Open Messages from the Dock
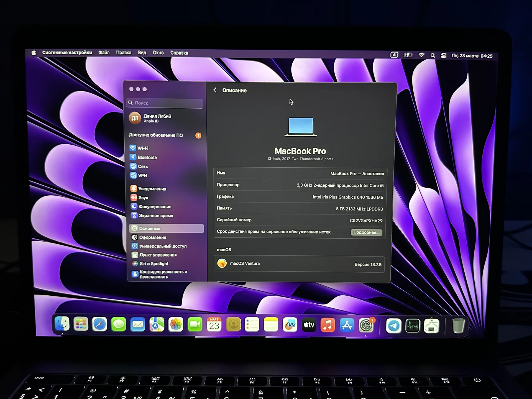 119,324
